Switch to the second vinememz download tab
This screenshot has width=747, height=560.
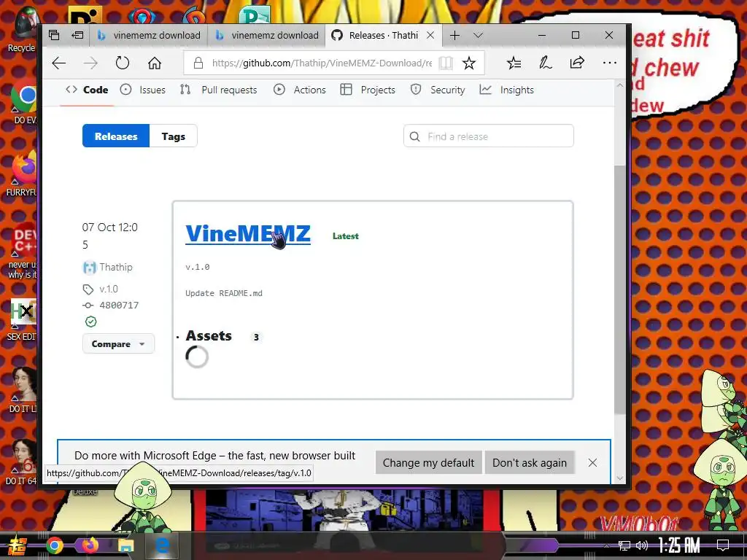click(x=267, y=35)
